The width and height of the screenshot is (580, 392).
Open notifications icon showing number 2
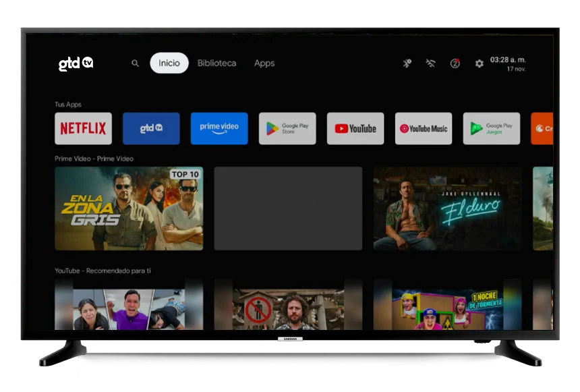[x=455, y=63]
